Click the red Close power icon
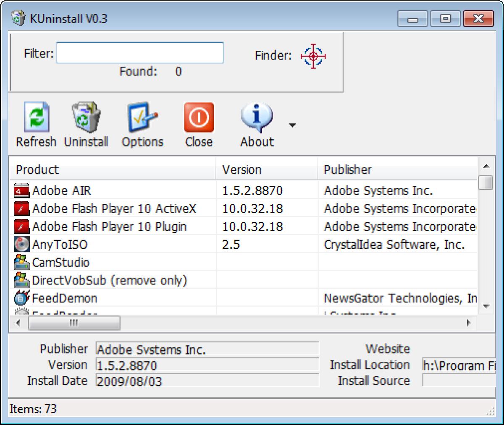This screenshot has width=504, height=425. click(199, 118)
